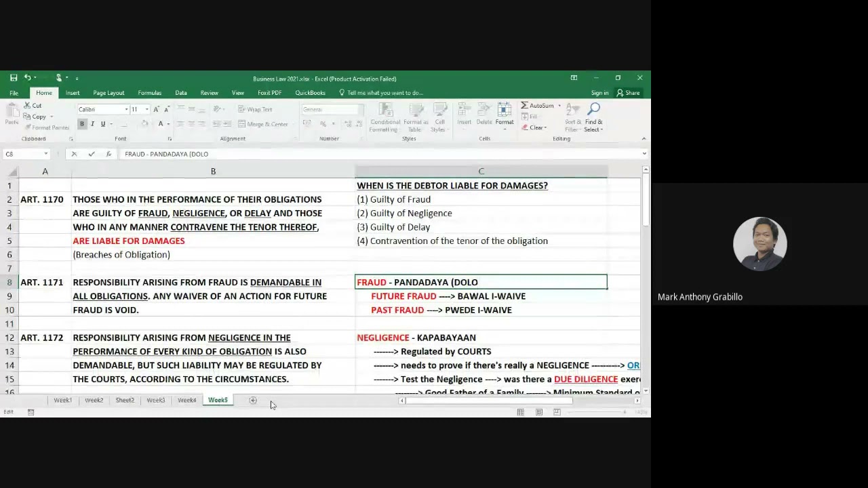Click the Ribbon Display Options icon

[574, 78]
